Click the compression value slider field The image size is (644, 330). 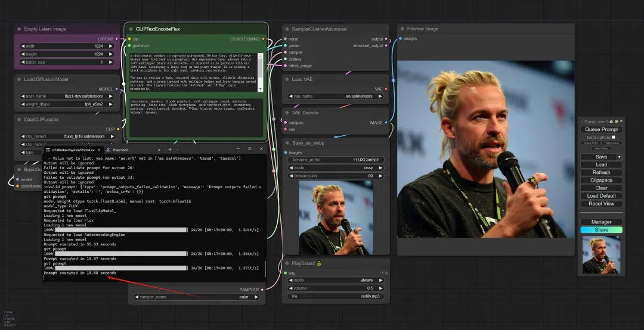(x=335, y=176)
